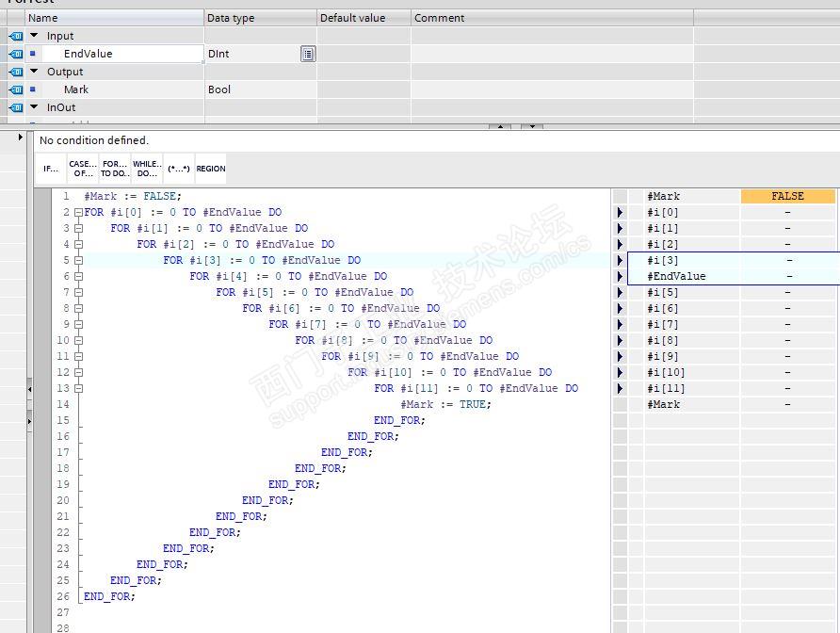Collapse the FOR loop on line 13
Viewport: 840px width, 633px height.
click(79, 389)
